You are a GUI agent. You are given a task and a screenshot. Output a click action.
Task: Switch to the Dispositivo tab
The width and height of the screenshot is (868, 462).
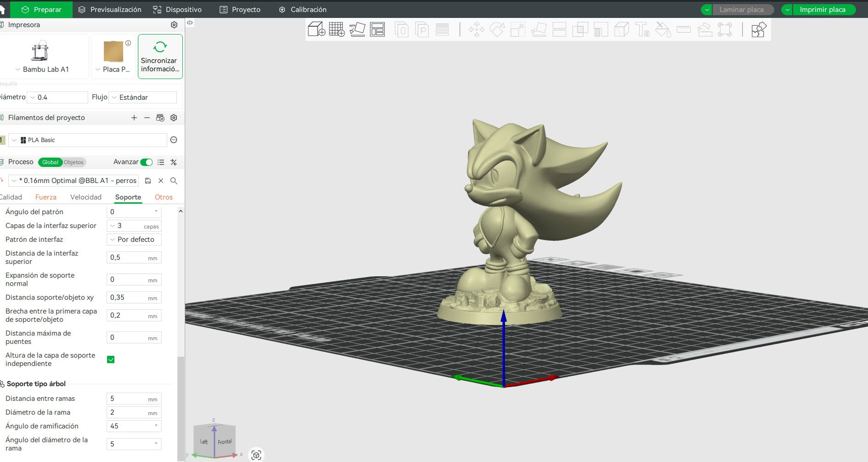(x=177, y=10)
